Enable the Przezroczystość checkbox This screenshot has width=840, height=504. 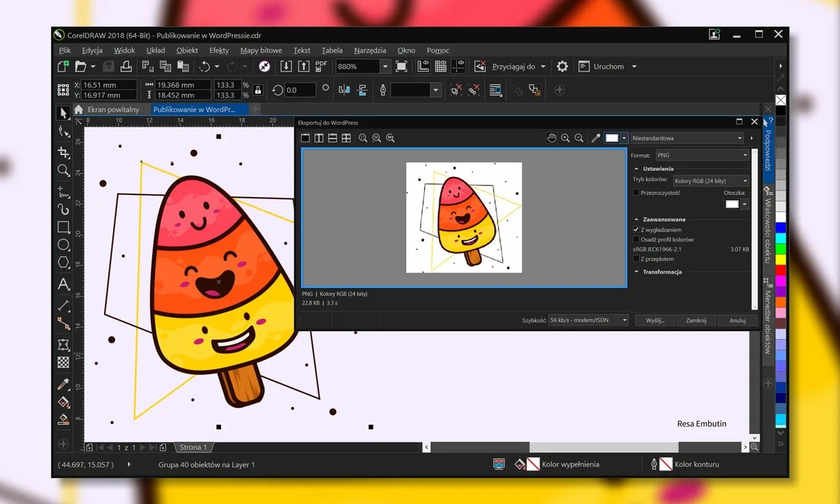coord(636,193)
